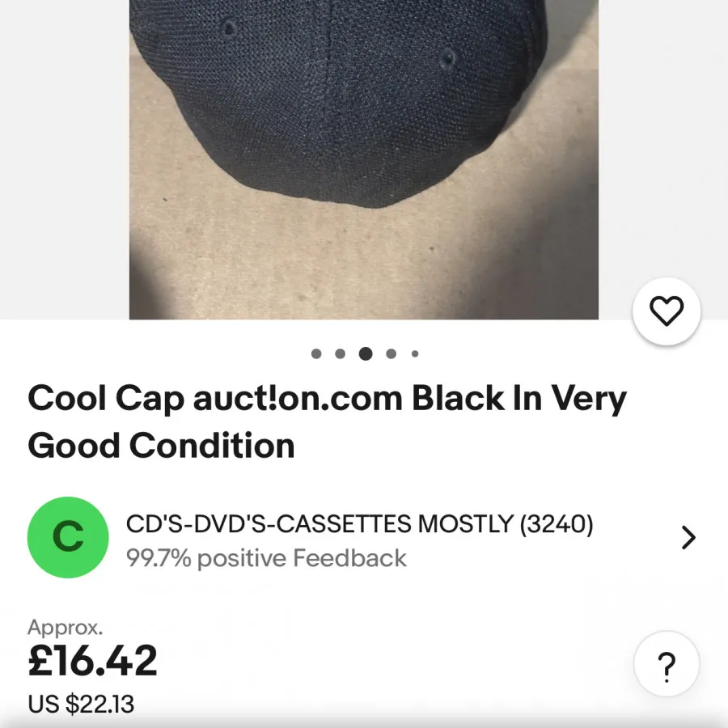The image size is (728, 728).
Task: Click the £16.42 approximate price
Action: [92, 662]
